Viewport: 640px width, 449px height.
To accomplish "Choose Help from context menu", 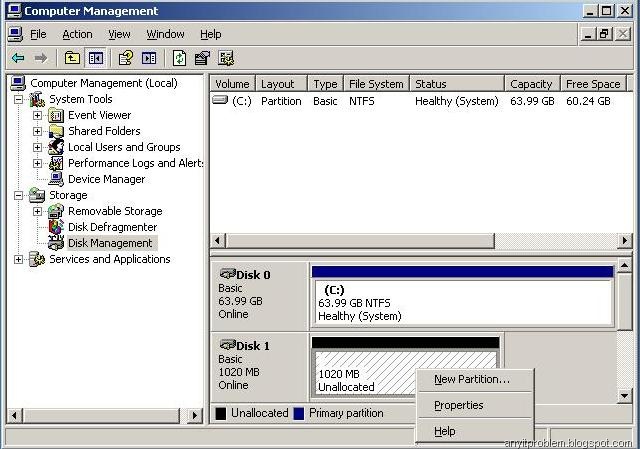I will [475, 431].
